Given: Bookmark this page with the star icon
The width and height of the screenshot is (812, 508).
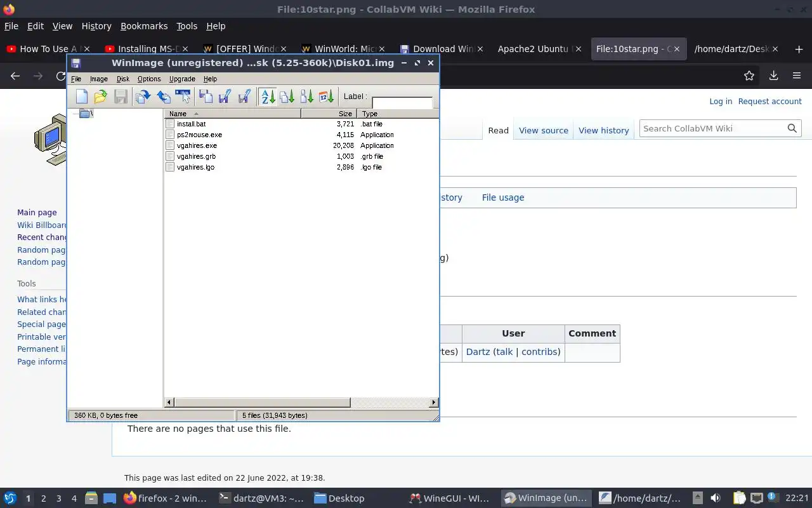Looking at the screenshot, I should point(749,76).
